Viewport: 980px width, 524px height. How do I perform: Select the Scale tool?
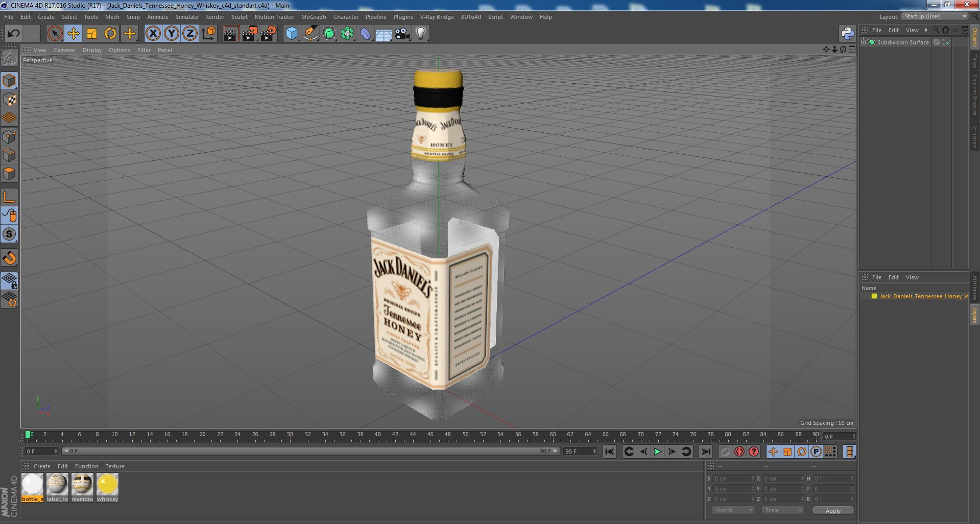[92, 34]
